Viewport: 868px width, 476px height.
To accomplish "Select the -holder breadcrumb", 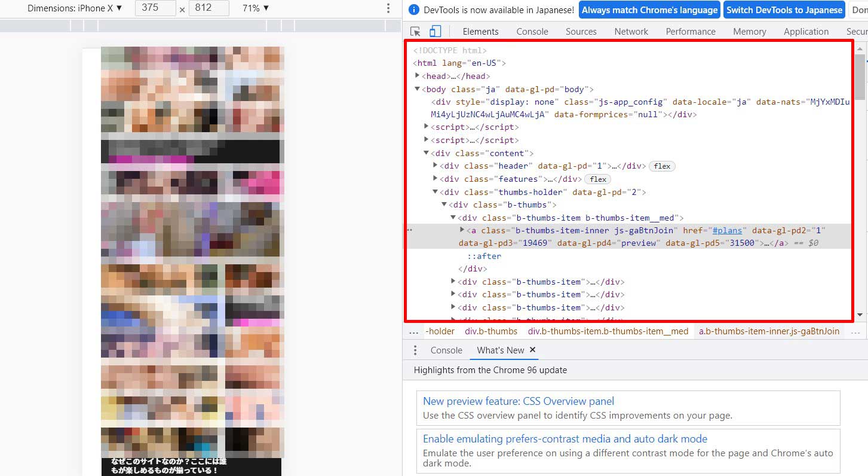I will pos(440,331).
